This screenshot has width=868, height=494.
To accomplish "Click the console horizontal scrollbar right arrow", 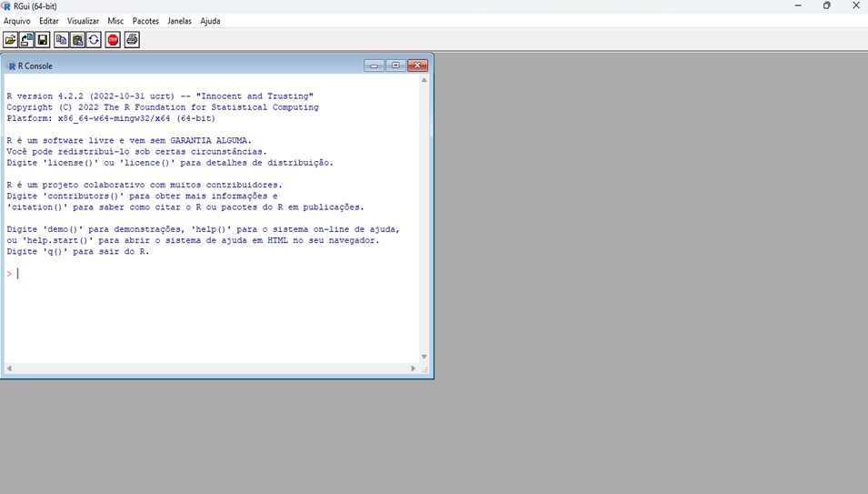I will point(413,368).
